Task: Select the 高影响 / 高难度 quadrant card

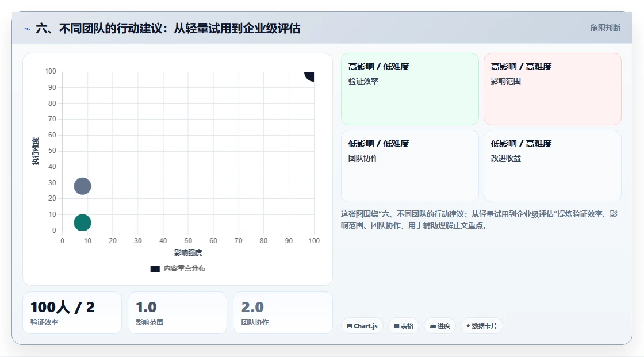Action: 553,89
